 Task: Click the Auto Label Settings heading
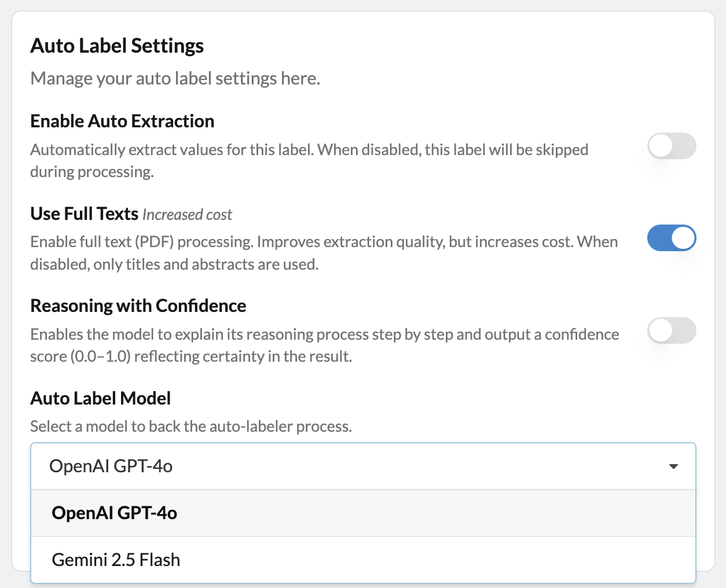pyautogui.click(x=117, y=46)
